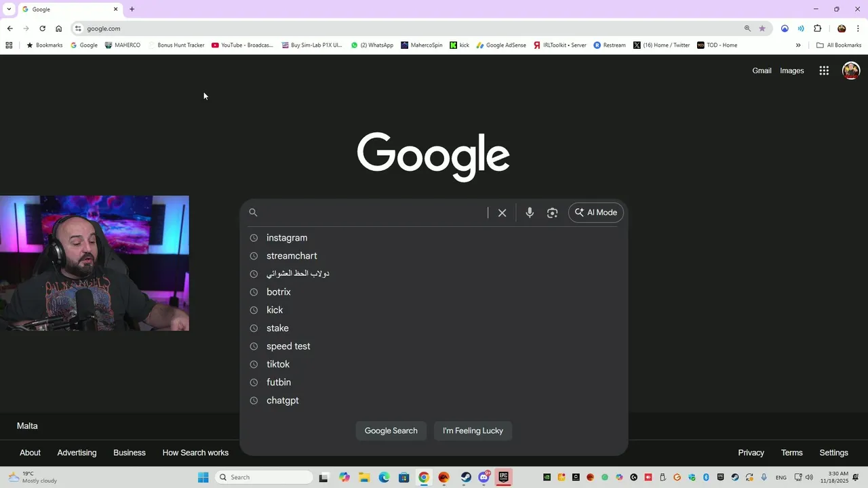Select the futbin suggestion
The width and height of the screenshot is (868, 488).
(x=434, y=382)
